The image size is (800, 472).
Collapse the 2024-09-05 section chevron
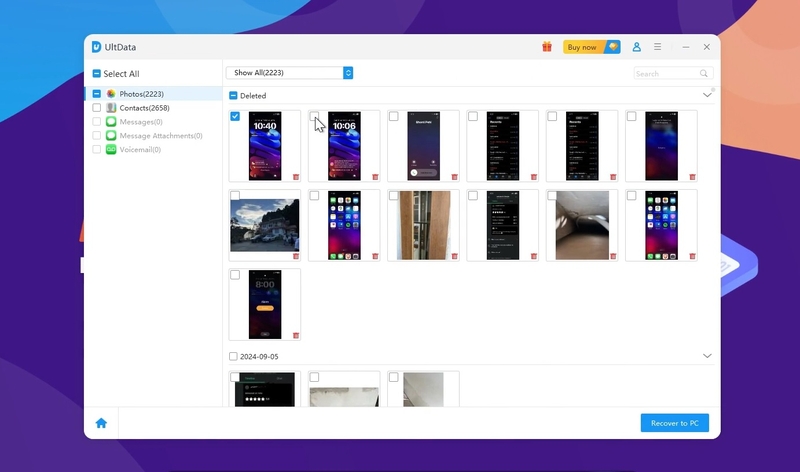pos(707,356)
